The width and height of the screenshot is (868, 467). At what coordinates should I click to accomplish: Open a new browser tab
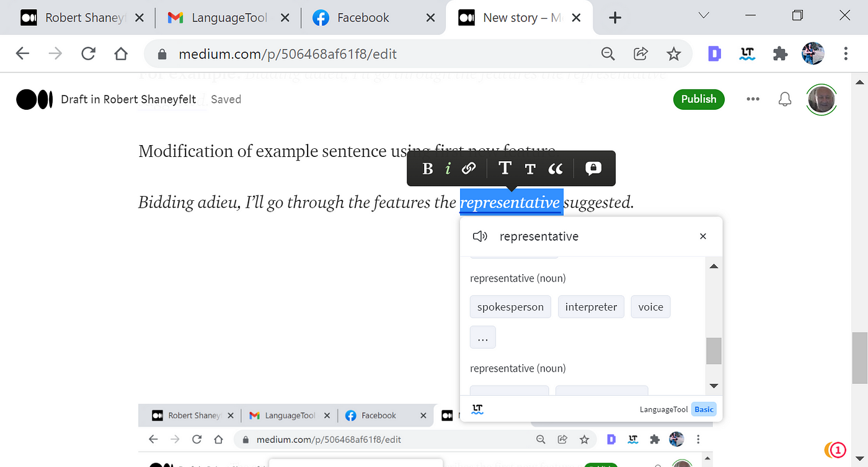[614, 18]
